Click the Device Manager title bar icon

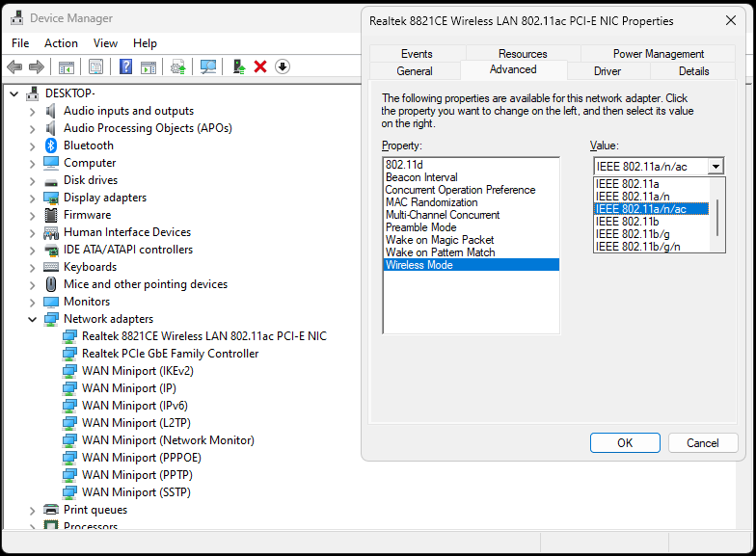point(17,17)
